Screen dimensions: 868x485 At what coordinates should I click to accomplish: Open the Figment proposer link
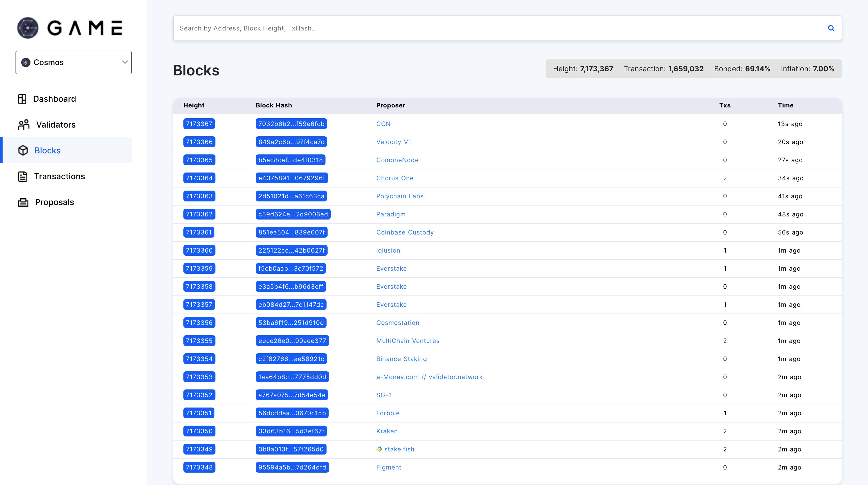[x=389, y=467]
